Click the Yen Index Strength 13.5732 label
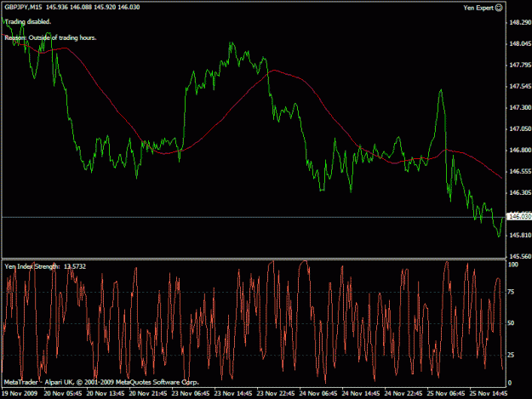This screenshot has height=399, width=532. (45, 266)
